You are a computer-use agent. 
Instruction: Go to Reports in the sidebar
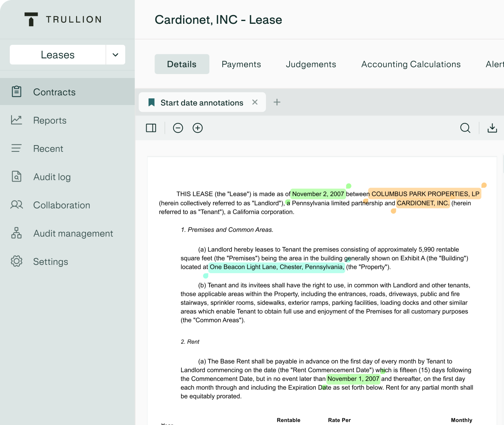click(x=50, y=121)
